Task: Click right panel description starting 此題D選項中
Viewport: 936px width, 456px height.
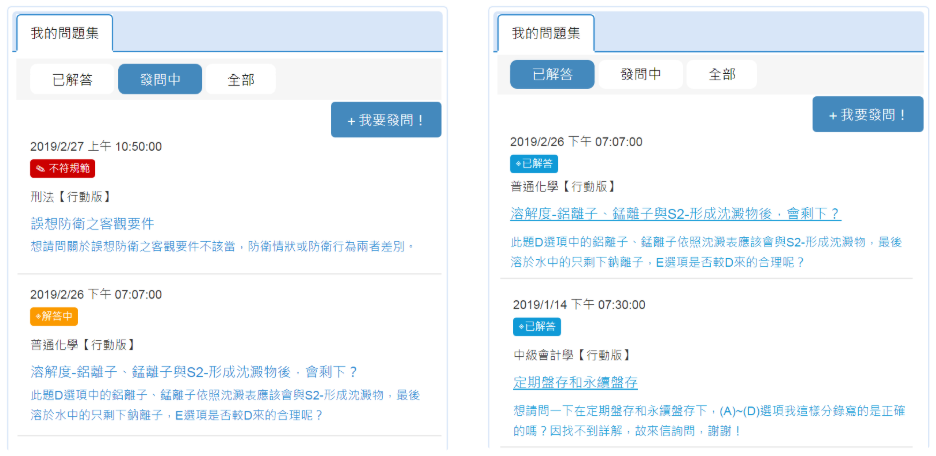Action: point(706,252)
